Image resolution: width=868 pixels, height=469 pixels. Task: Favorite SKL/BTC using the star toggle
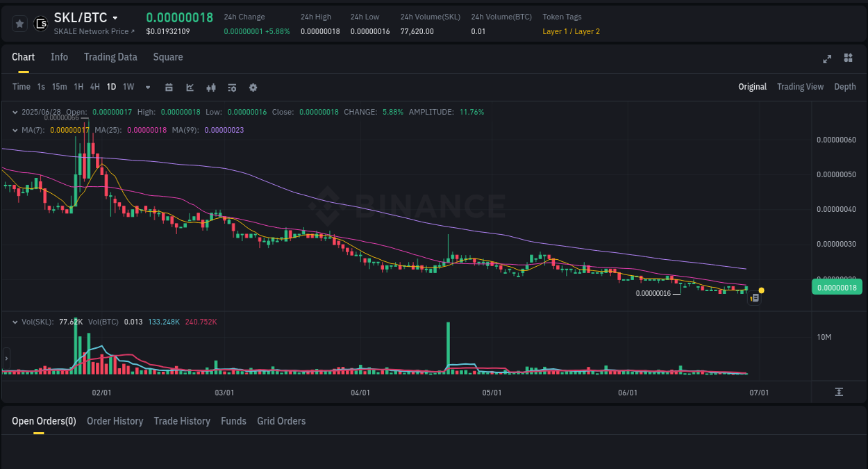pyautogui.click(x=19, y=23)
